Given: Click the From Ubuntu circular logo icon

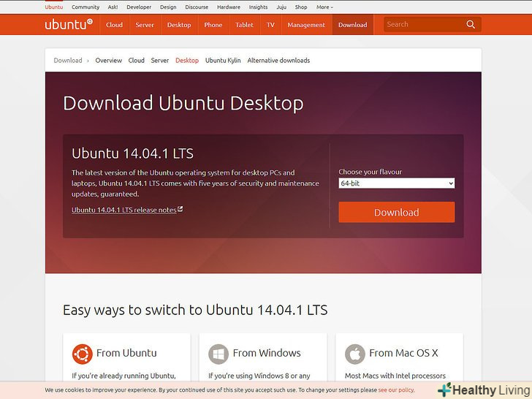Looking at the screenshot, I should tap(82, 354).
